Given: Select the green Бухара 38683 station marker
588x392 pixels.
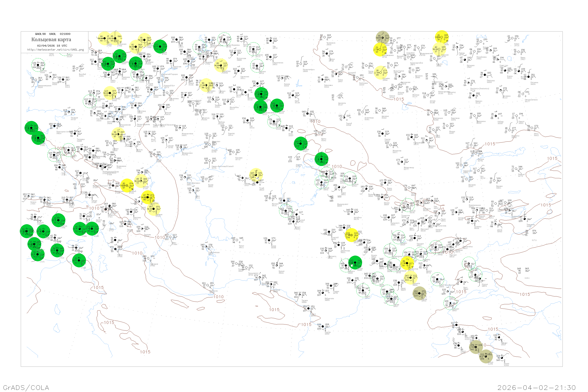Looking at the screenshot, I should click(x=355, y=262).
